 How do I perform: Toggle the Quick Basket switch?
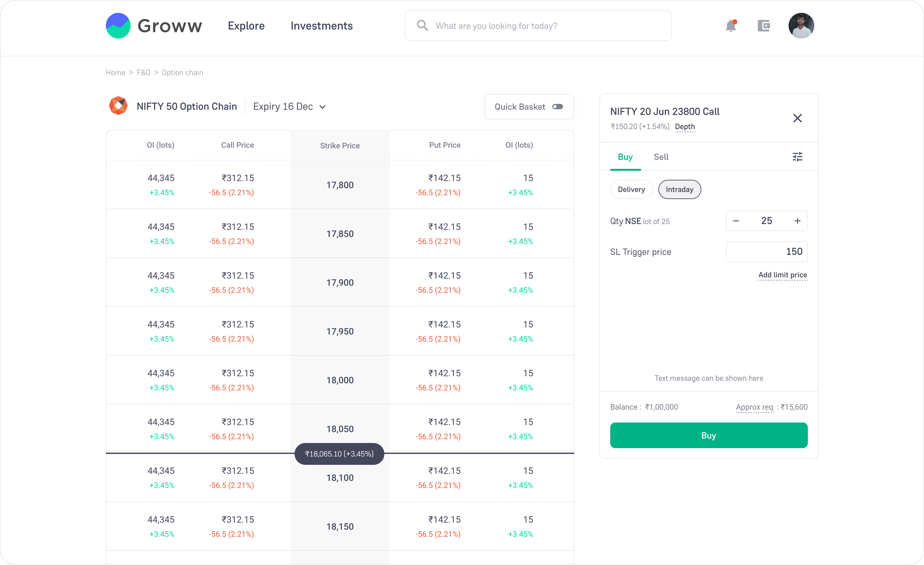pos(557,107)
